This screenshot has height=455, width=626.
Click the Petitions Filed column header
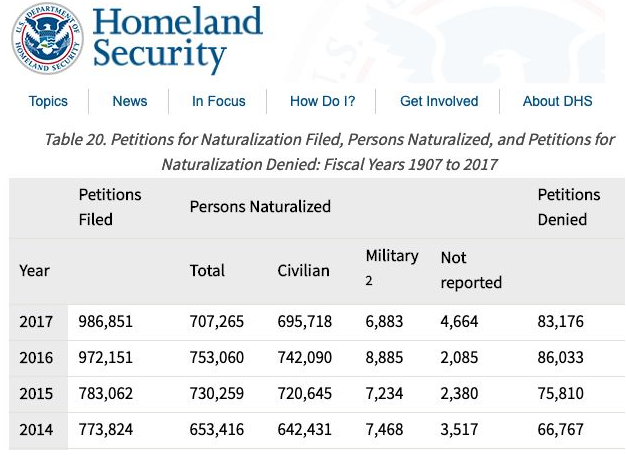tap(110, 207)
